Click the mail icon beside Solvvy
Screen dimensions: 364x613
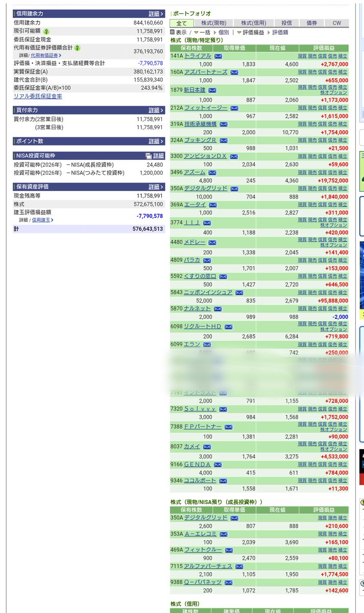(x=224, y=409)
